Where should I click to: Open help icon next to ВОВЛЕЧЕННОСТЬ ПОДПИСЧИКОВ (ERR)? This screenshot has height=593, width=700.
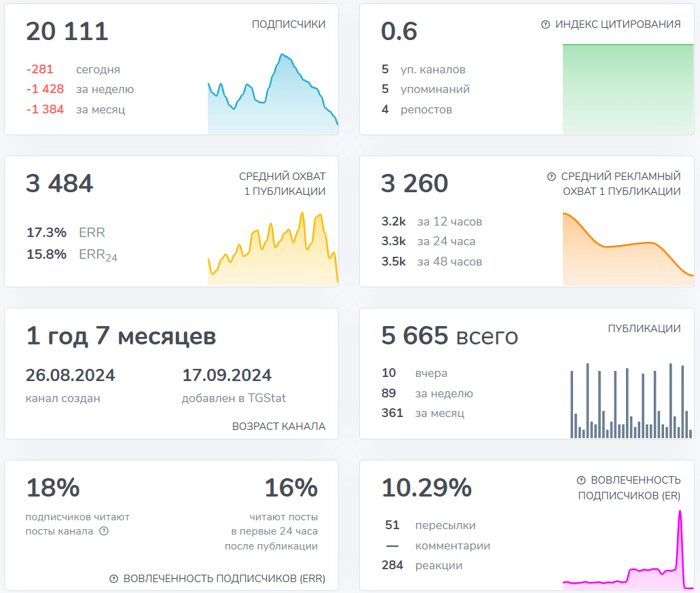pos(114,579)
